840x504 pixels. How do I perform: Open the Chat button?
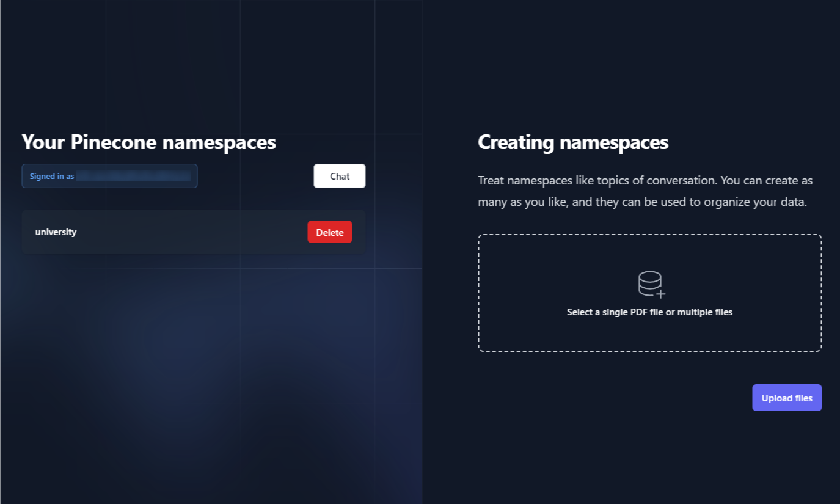(x=340, y=176)
